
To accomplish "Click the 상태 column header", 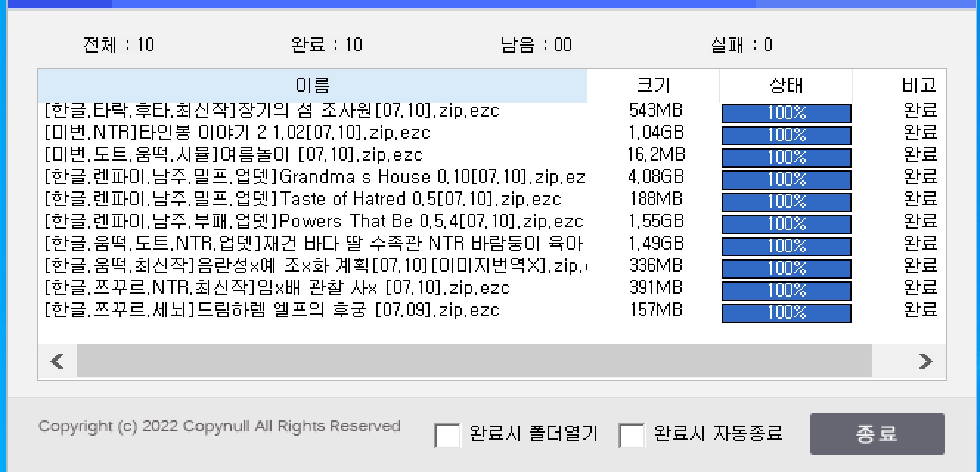I will [x=786, y=85].
